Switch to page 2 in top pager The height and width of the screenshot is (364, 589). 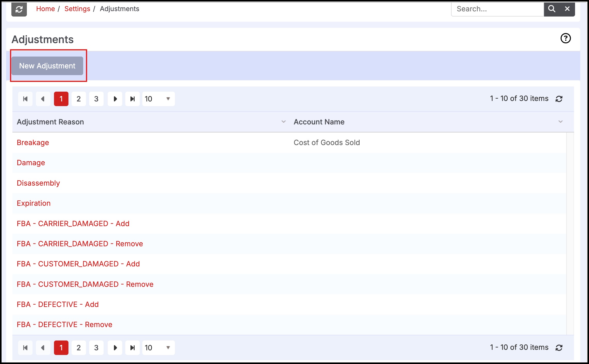[79, 99]
